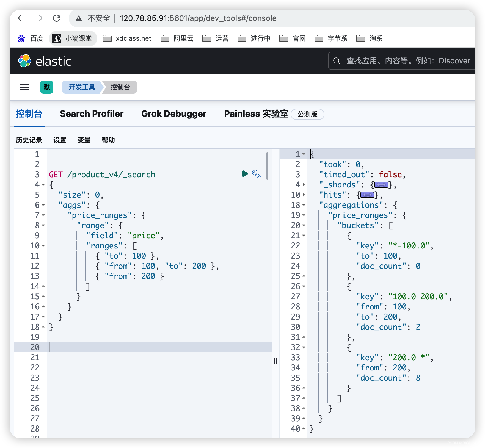Image resolution: width=485 pixels, height=448 pixels.
Task: Open the 淘系 bookmark folder
Action: tap(369, 38)
